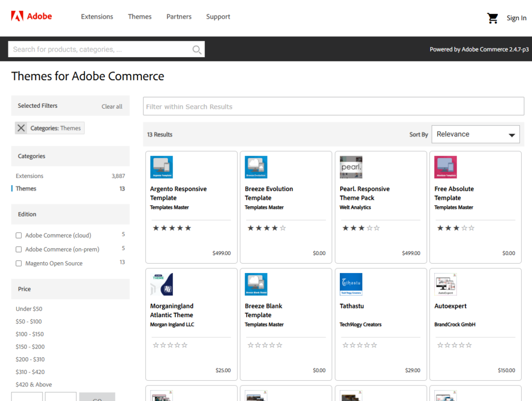Open Breeze Evolution Template thumbnail

tap(256, 167)
